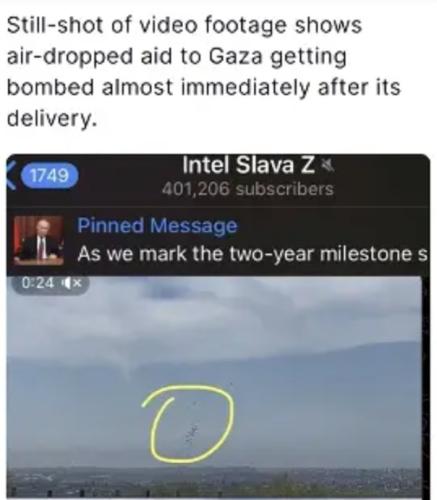Click the word 'Gaza' in the caption
437x500 pixels.
pos(235,57)
